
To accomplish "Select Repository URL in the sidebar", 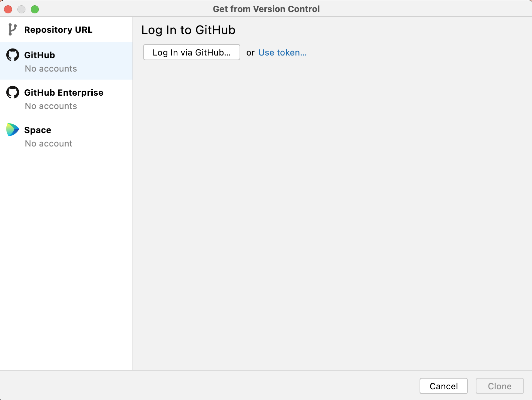I will point(58,29).
